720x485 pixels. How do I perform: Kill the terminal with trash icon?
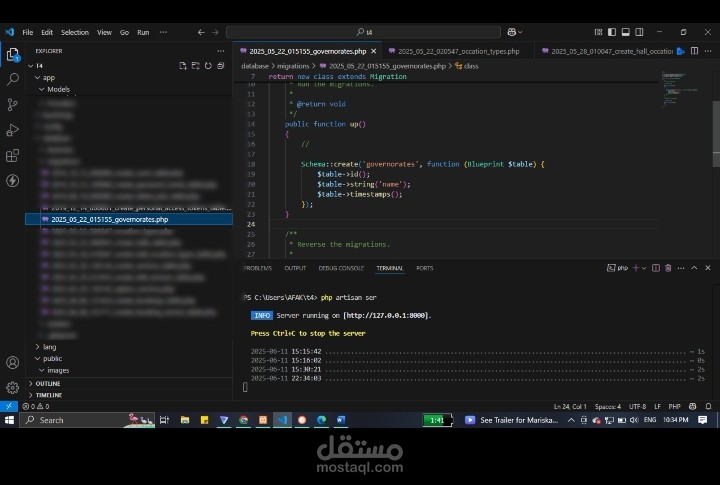pos(668,268)
